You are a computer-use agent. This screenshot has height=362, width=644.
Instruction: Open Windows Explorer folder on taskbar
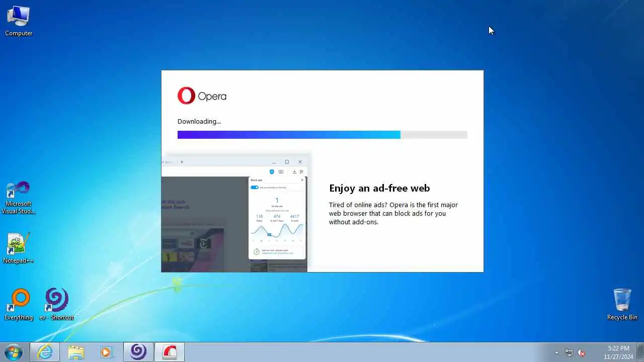click(76, 352)
